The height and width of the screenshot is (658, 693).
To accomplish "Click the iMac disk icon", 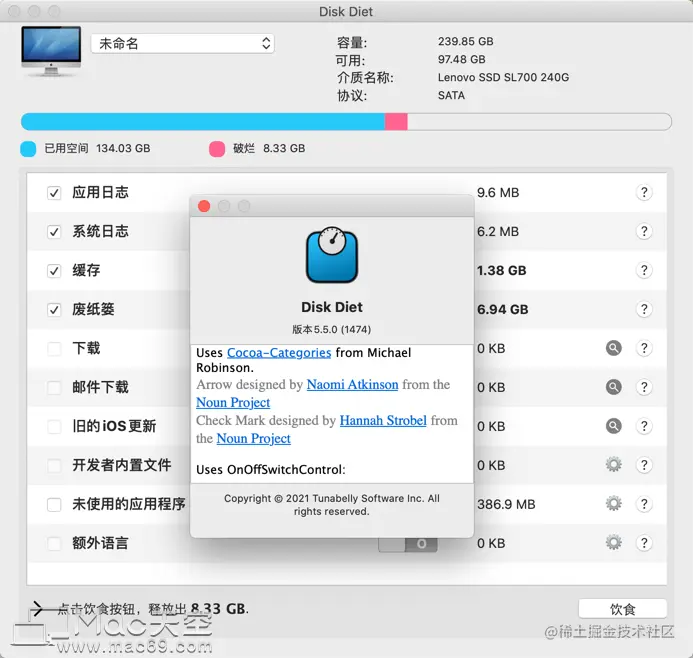I will click(x=51, y=51).
